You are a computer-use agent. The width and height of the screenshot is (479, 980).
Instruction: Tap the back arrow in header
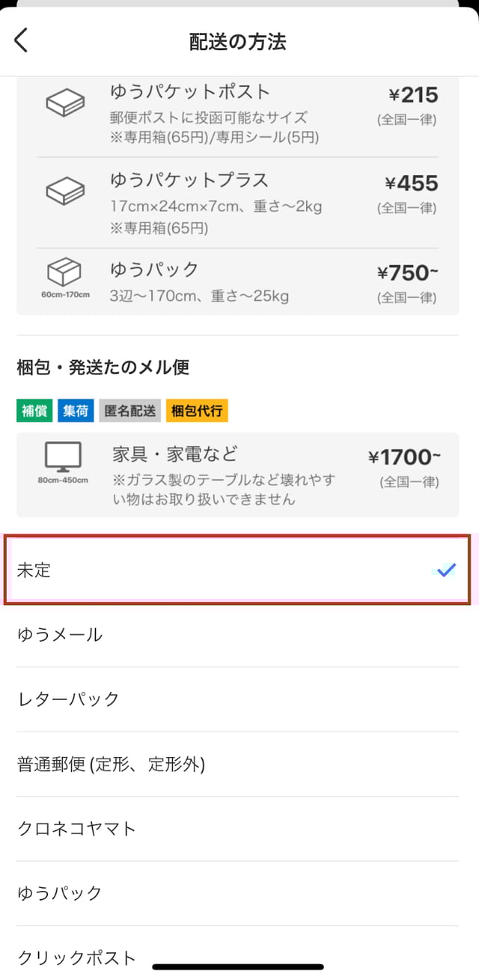click(x=21, y=40)
